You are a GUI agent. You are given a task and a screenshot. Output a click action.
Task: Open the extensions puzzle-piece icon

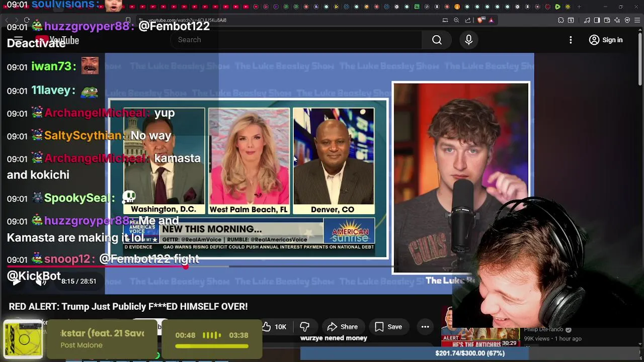tap(560, 20)
